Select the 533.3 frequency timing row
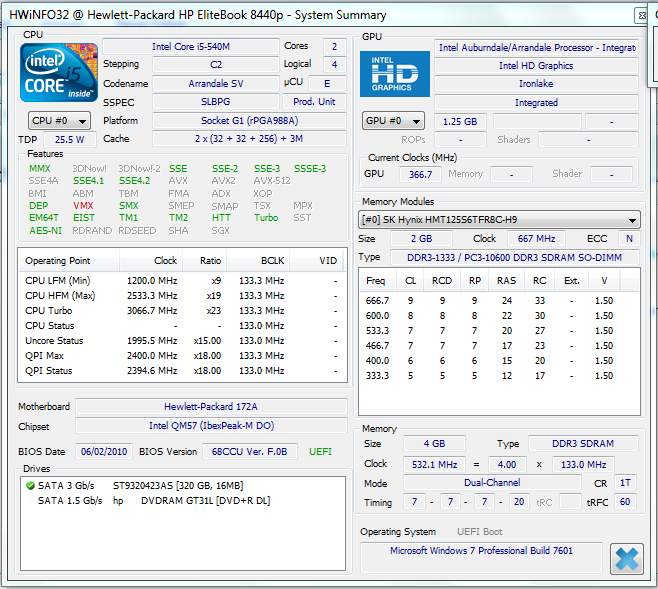658x589 pixels. click(x=499, y=331)
